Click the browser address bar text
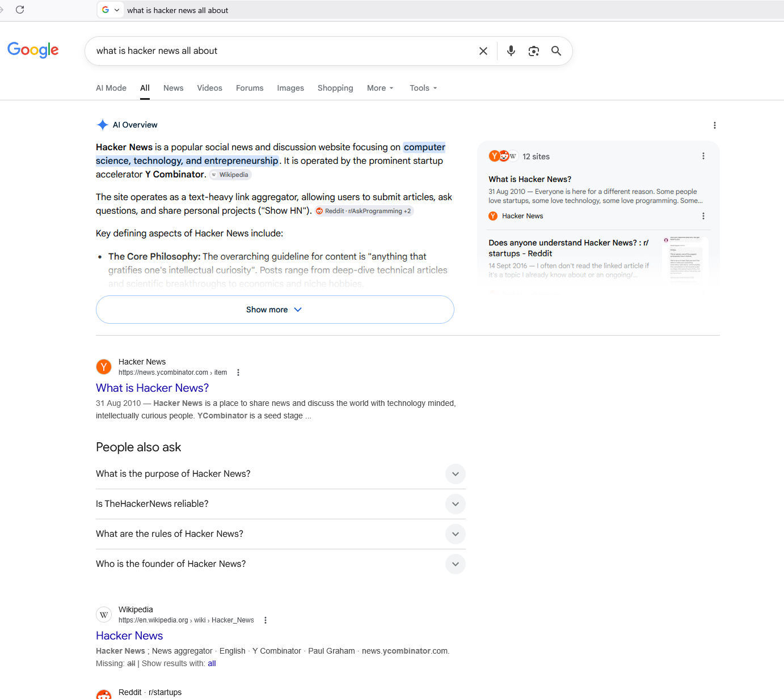The width and height of the screenshot is (784, 699). (178, 10)
